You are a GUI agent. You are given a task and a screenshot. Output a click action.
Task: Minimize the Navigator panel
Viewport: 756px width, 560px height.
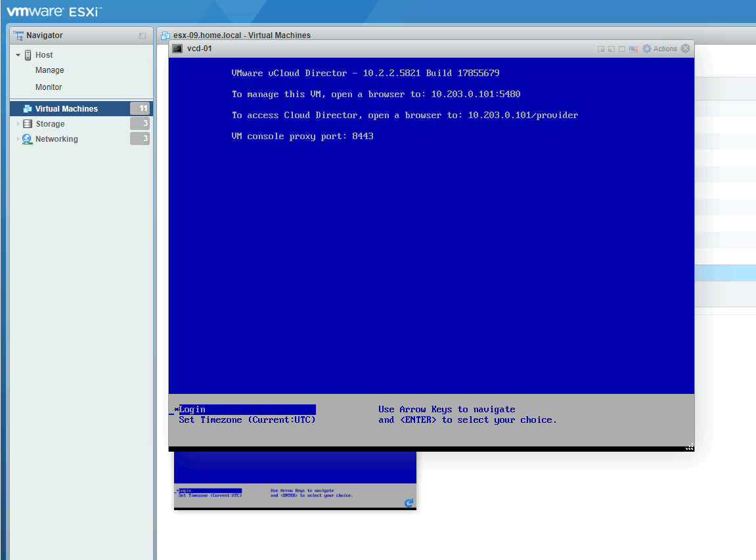pos(143,35)
